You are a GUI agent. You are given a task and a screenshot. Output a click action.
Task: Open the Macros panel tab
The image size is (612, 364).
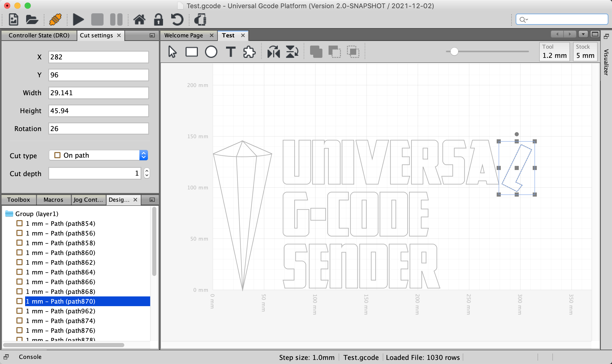coord(54,200)
